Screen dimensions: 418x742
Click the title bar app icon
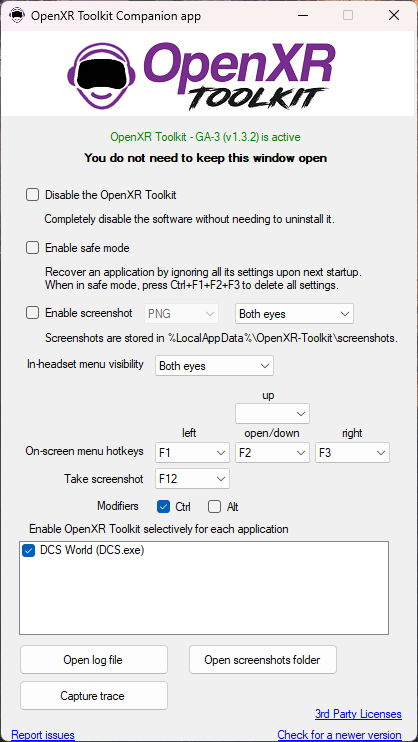(x=17, y=16)
